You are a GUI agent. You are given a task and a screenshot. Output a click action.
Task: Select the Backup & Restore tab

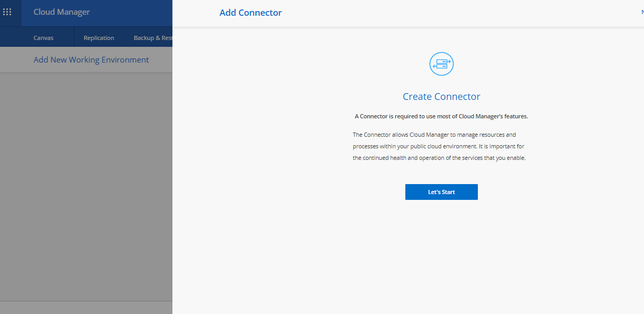(x=152, y=38)
